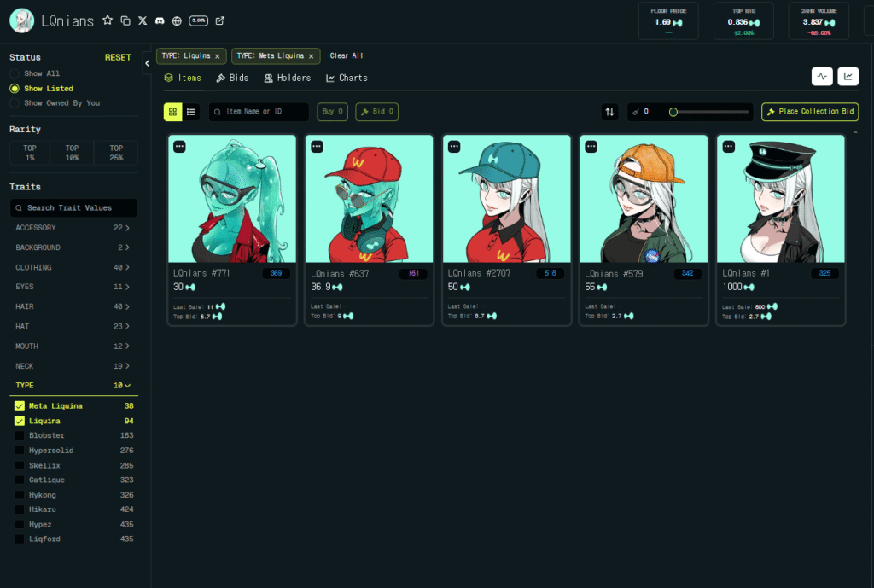Open the Discord link icon

coord(160,20)
